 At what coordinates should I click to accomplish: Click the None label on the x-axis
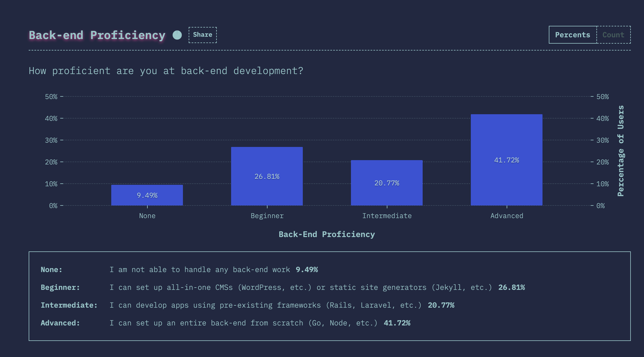tap(147, 216)
